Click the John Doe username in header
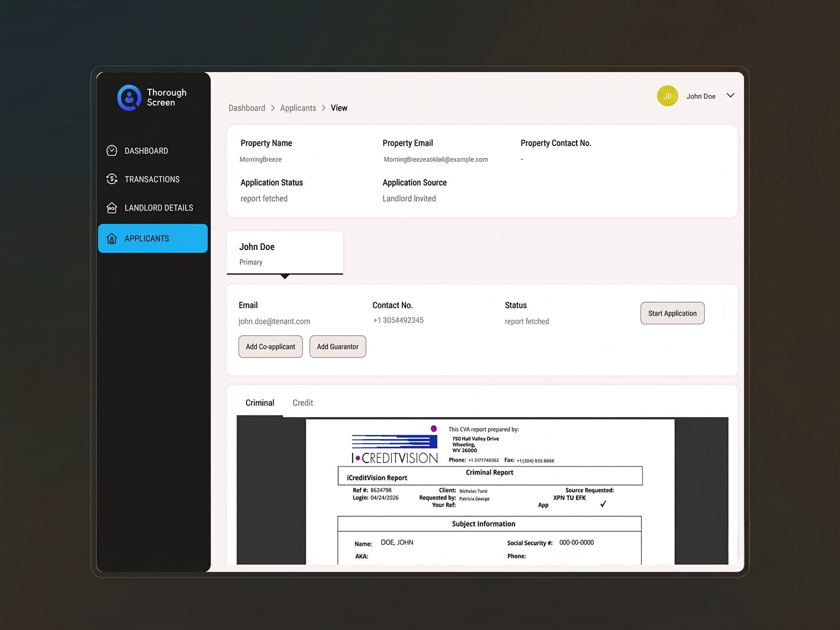840x630 pixels. point(701,96)
